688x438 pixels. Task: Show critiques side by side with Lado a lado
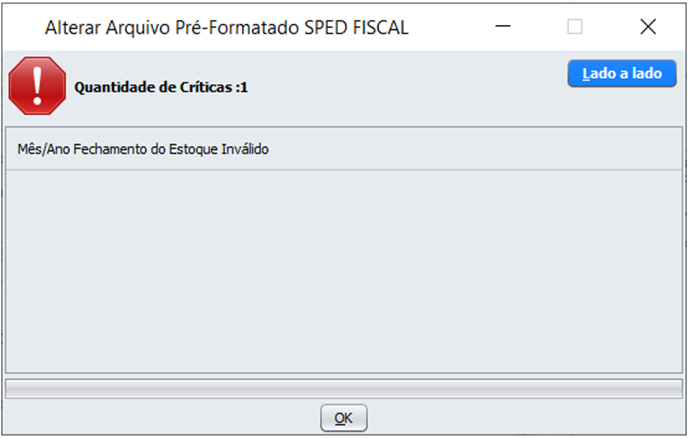622,73
